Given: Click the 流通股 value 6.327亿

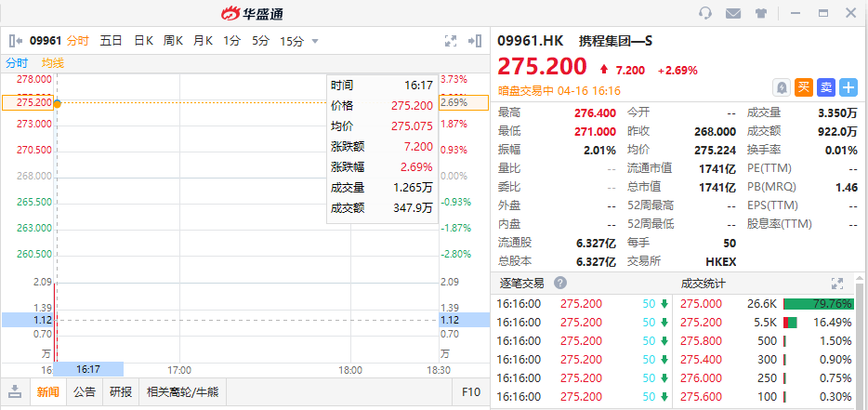Looking at the screenshot, I should pyautogui.click(x=596, y=243).
